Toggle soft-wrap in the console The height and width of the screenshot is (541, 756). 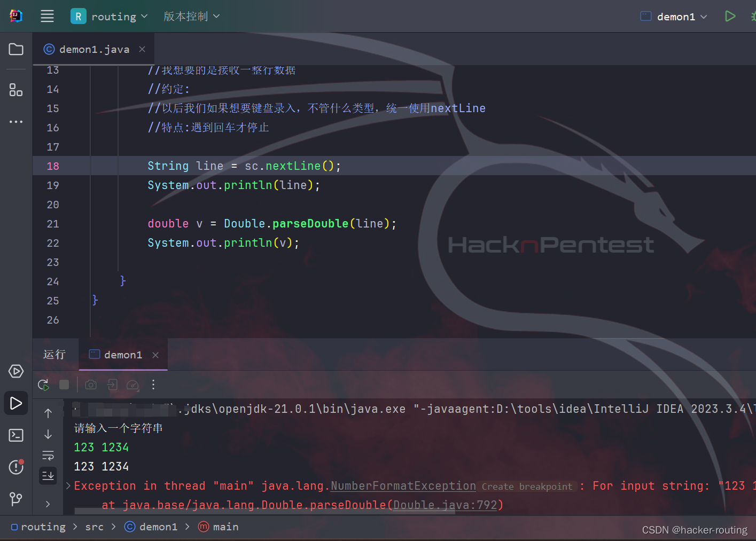point(48,456)
